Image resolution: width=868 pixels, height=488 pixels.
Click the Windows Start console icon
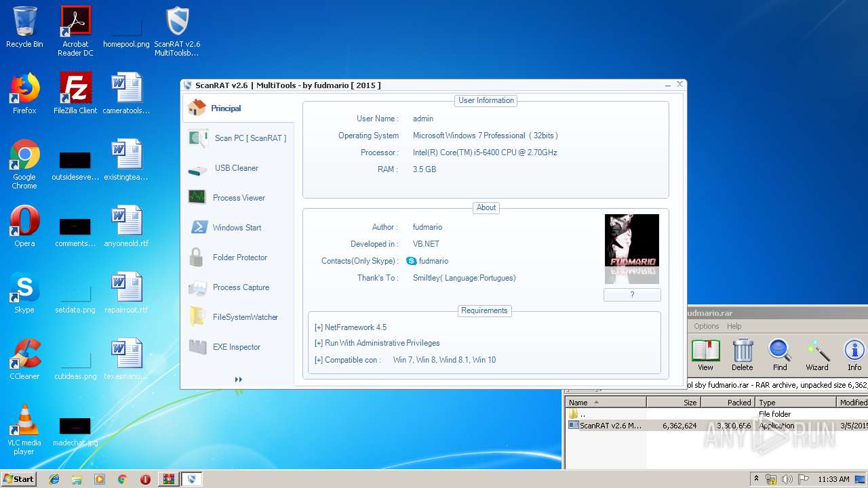(198, 227)
